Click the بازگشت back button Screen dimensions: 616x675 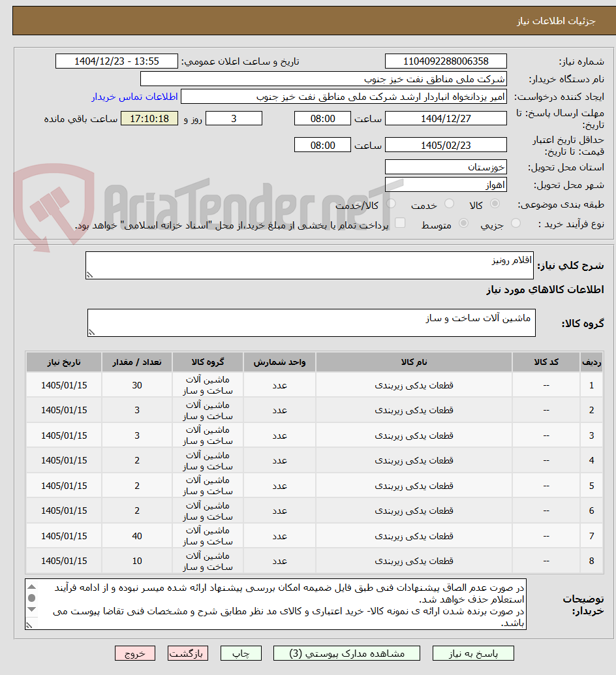click(x=188, y=653)
